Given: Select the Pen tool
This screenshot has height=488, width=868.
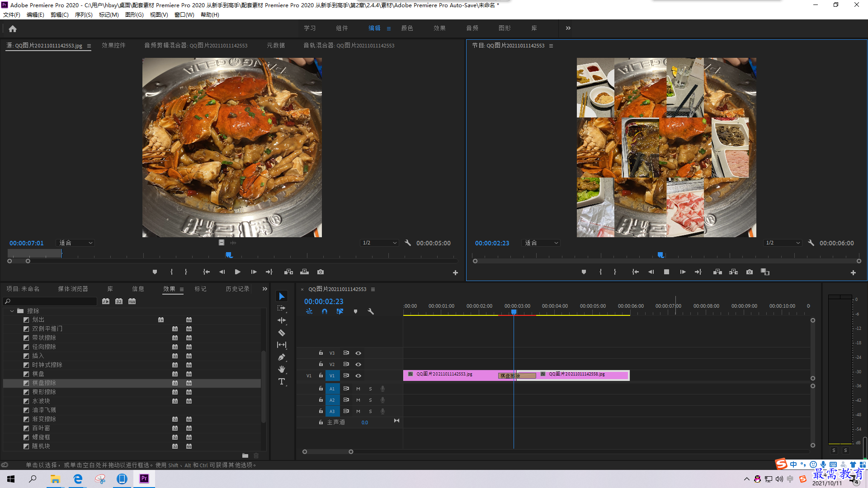Looking at the screenshot, I should coord(282,357).
